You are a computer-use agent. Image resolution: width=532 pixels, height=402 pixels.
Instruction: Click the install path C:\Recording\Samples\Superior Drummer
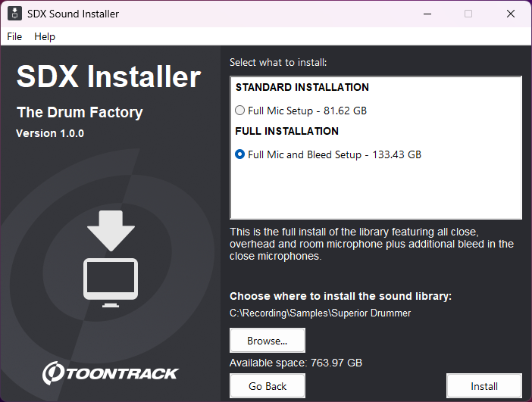(320, 313)
